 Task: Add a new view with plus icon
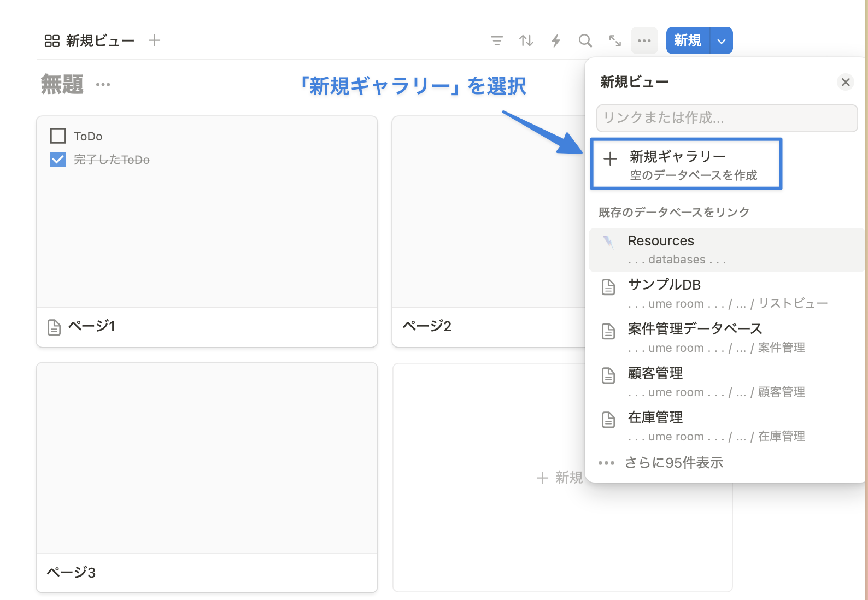(x=155, y=40)
